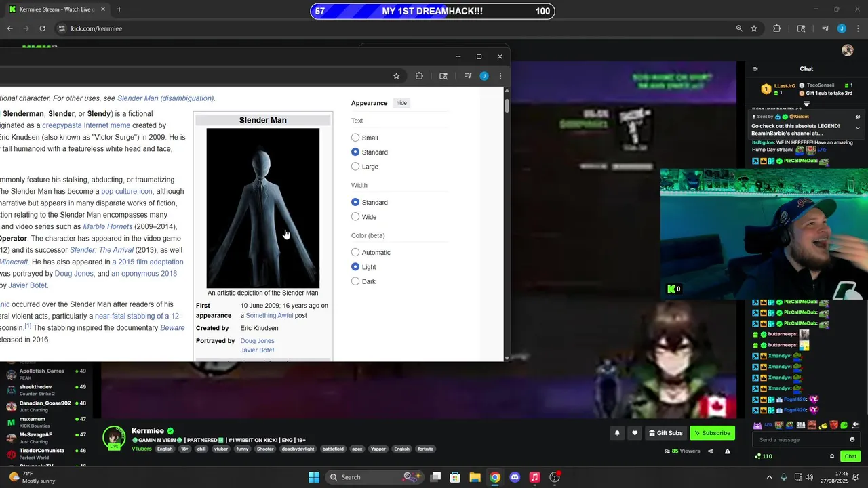The image size is (868, 488).
Task: Open the Something Awful link
Action: [269, 316]
